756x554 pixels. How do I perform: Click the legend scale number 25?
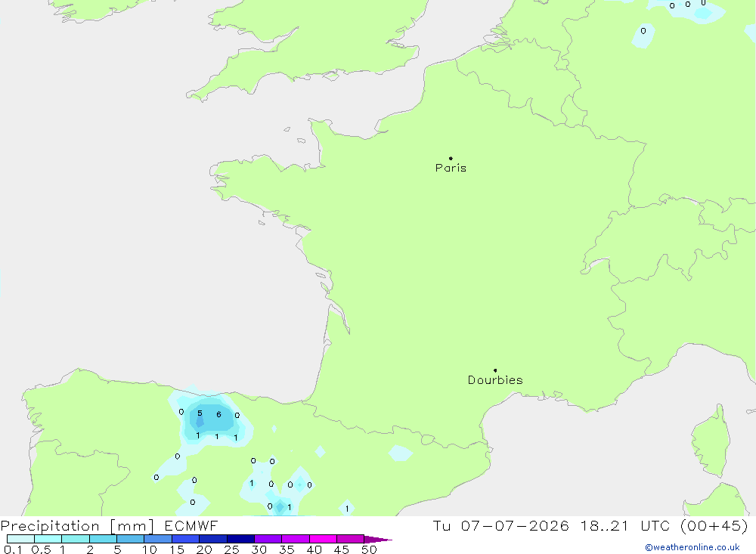tap(232, 549)
